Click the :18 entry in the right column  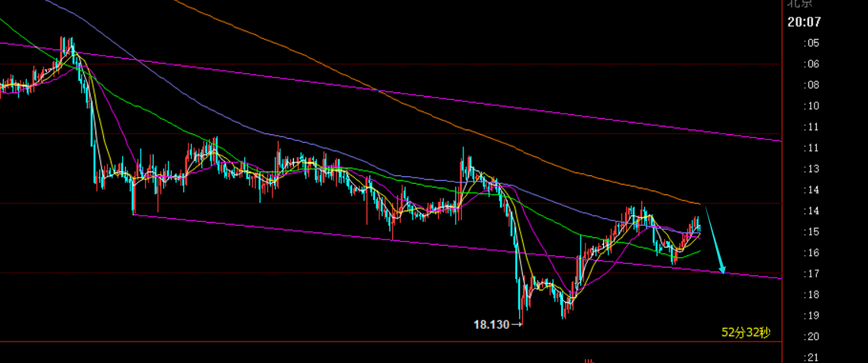pyautogui.click(x=812, y=295)
